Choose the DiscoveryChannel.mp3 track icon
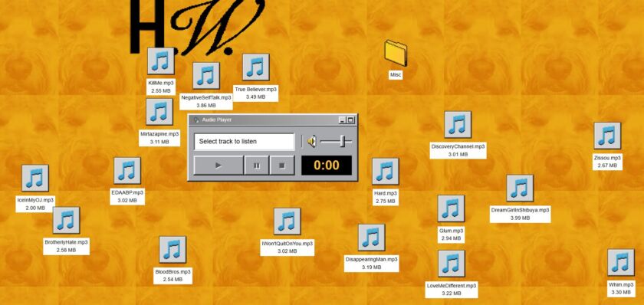 pos(458,124)
